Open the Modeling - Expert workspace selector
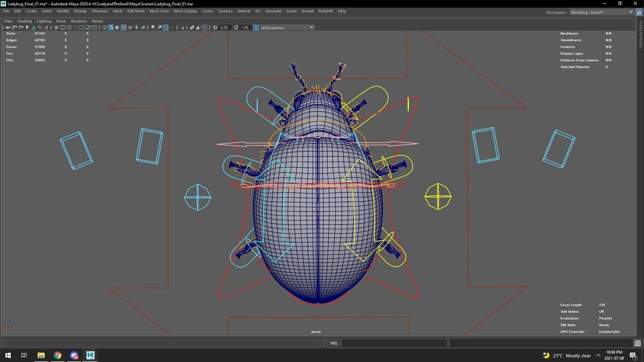644x362 pixels. pos(601,12)
